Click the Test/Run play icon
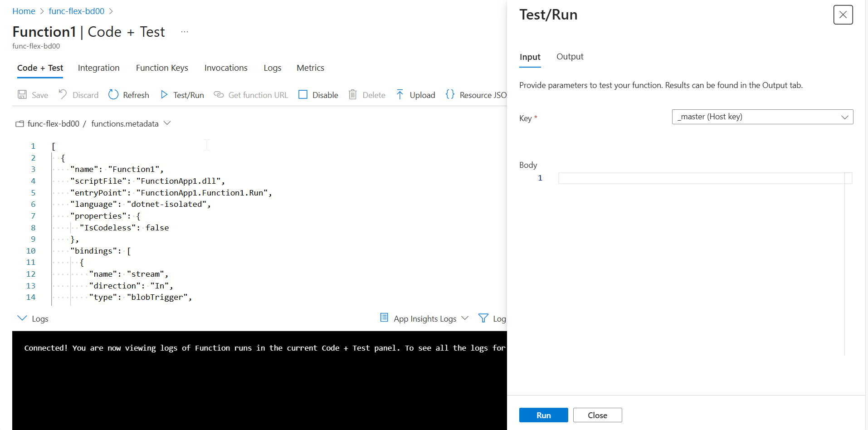868x430 pixels. tap(164, 94)
